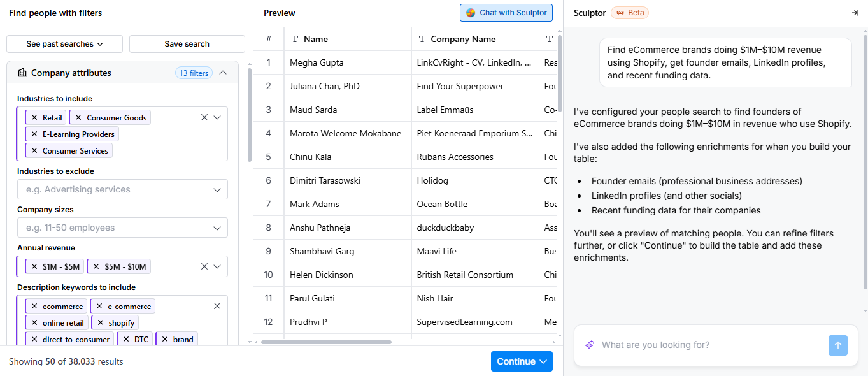The height and width of the screenshot is (376, 868).
Task: Expand the Annual revenue dropdown arrow
Action: click(217, 267)
